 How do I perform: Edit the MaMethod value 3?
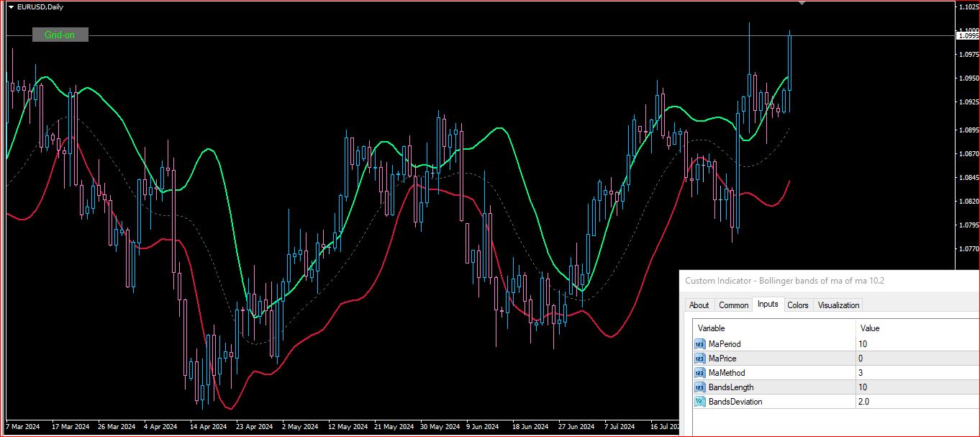(x=918, y=373)
